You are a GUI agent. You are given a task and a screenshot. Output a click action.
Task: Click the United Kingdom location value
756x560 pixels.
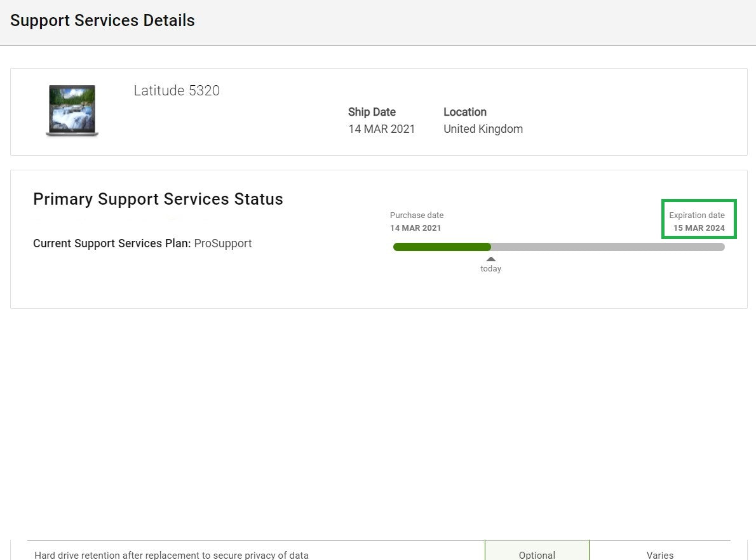pos(483,129)
